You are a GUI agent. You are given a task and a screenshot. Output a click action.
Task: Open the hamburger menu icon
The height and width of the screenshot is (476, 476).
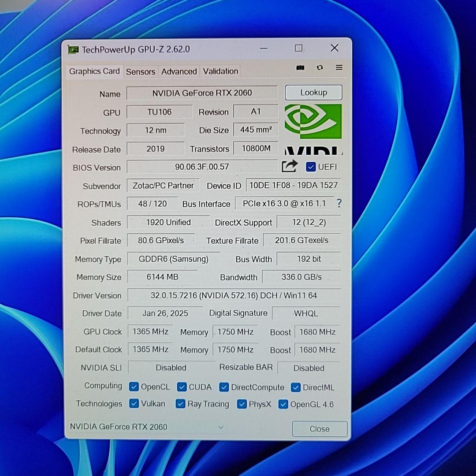pyautogui.click(x=338, y=67)
